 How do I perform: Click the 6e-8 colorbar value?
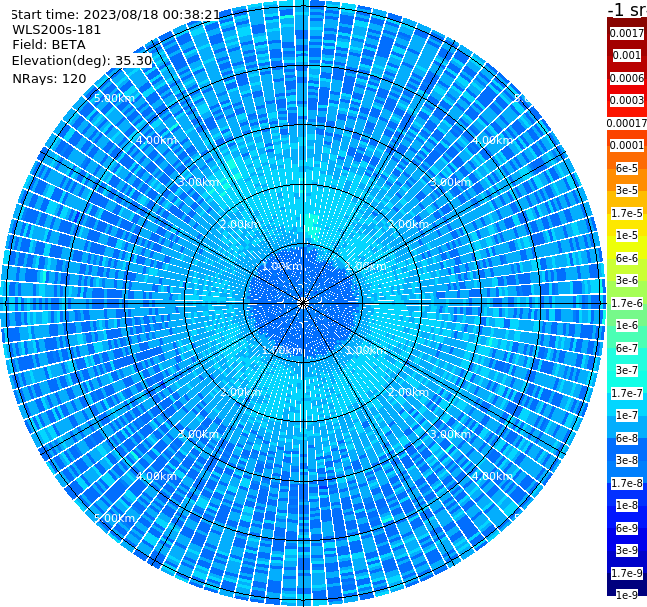[627, 438]
